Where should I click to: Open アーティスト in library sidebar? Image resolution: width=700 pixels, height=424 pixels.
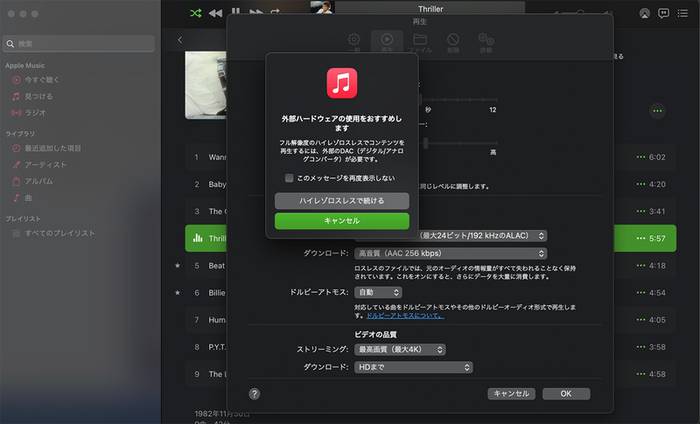[39, 165]
